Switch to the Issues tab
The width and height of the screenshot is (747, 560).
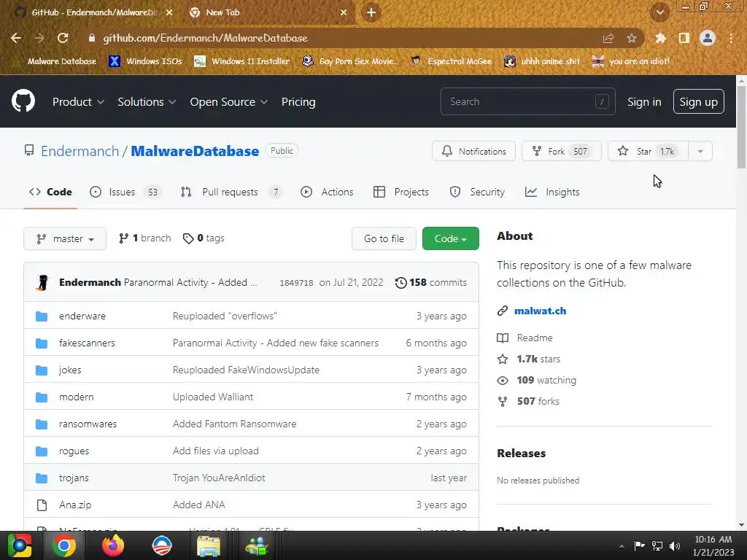click(125, 192)
